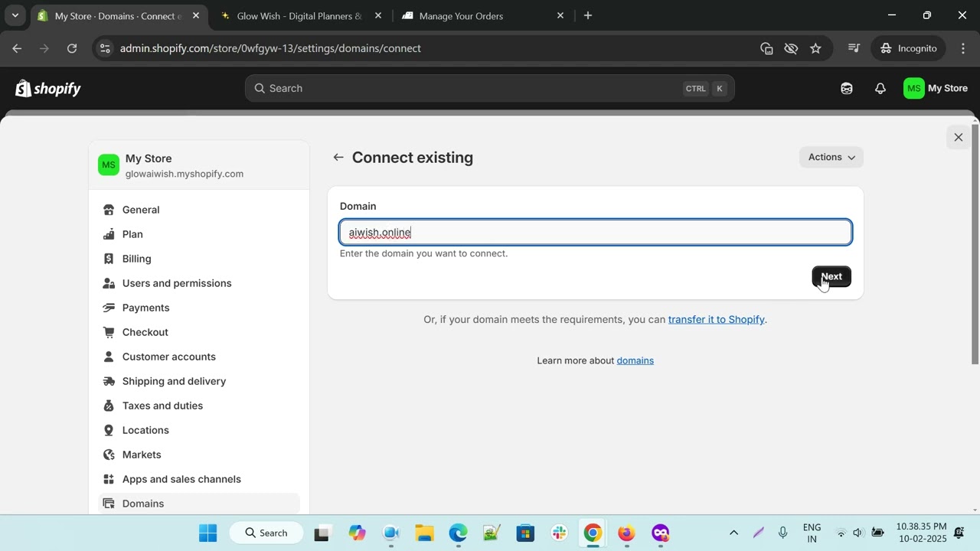
Task: Click the Domains icon in sidebar
Action: point(109,504)
